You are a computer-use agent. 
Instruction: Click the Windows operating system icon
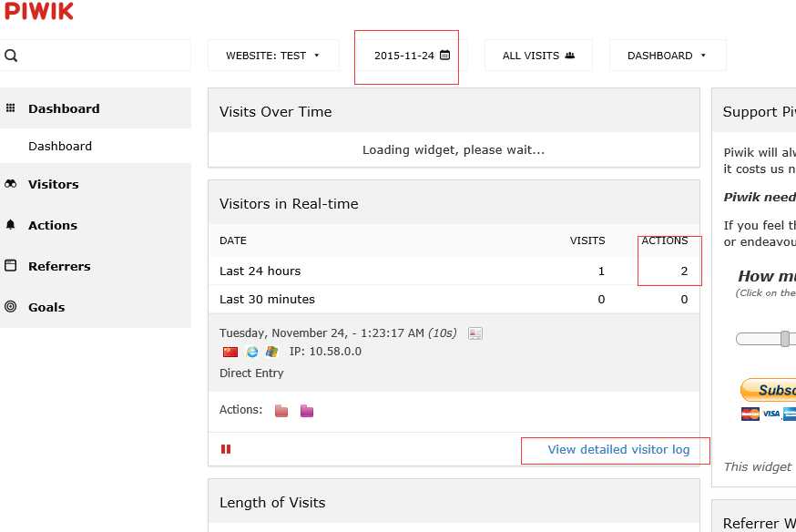271,352
